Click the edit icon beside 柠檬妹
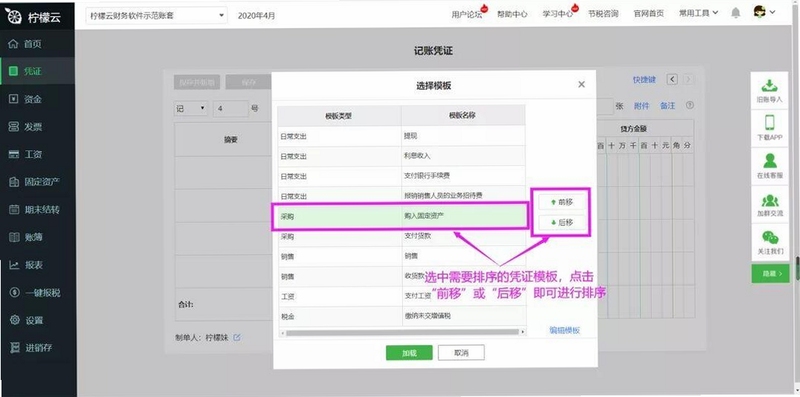Viewport: 800px width, 397px height. (x=237, y=337)
